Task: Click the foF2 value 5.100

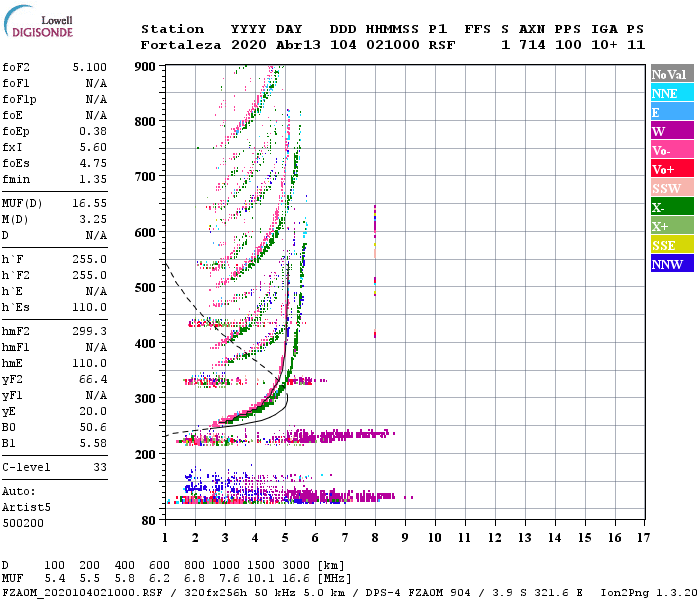Action: tap(90, 67)
